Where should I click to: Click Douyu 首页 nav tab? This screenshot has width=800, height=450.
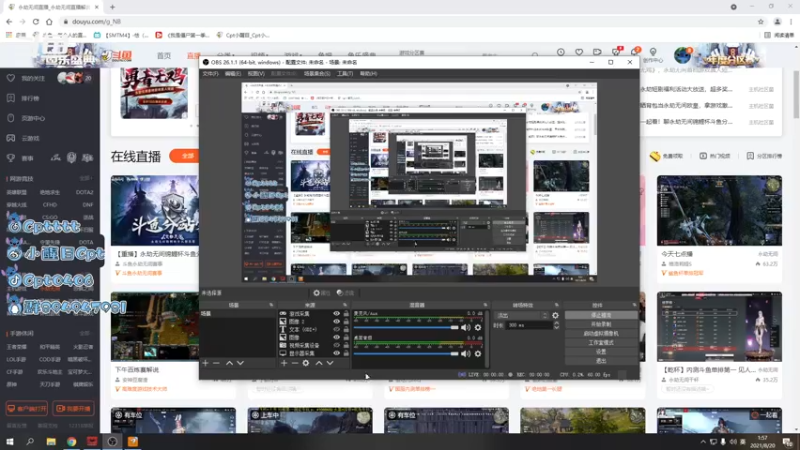(x=164, y=56)
